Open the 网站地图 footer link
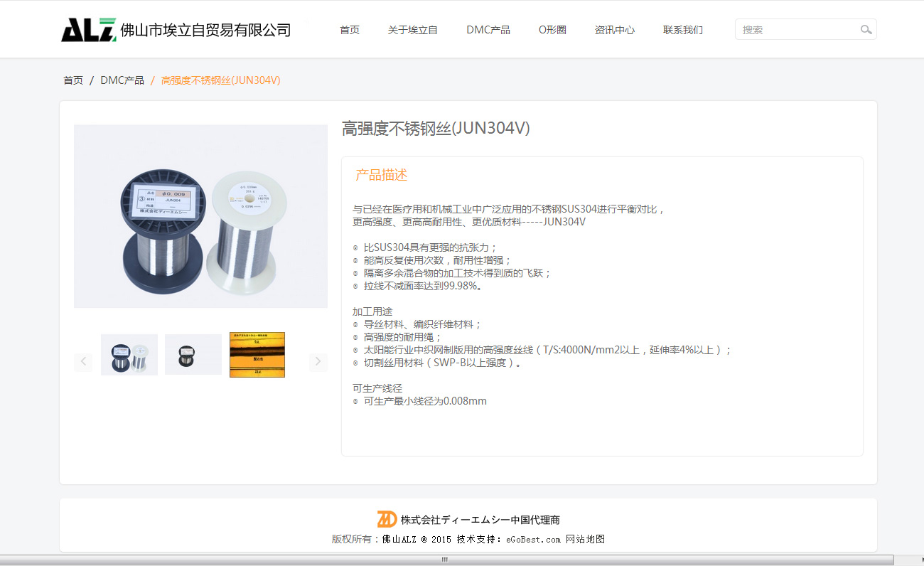 (585, 539)
